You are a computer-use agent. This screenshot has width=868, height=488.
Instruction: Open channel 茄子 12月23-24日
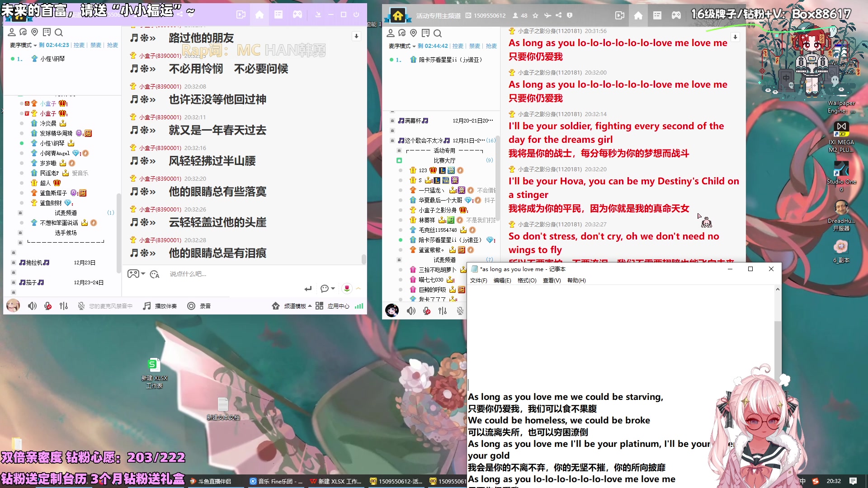tap(61, 282)
